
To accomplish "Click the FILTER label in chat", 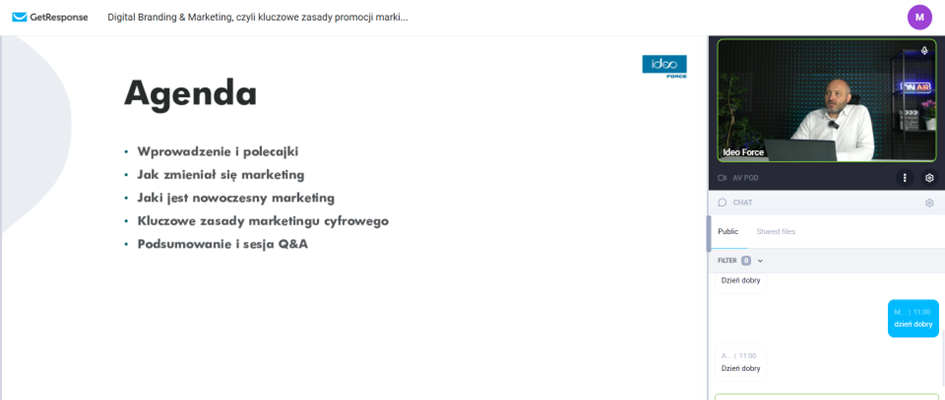I will (727, 261).
